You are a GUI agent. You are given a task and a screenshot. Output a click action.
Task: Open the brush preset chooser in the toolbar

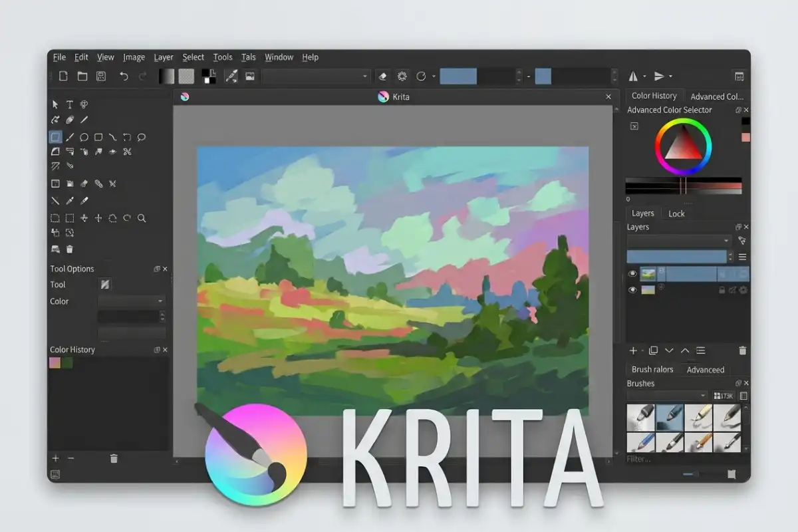click(x=231, y=76)
